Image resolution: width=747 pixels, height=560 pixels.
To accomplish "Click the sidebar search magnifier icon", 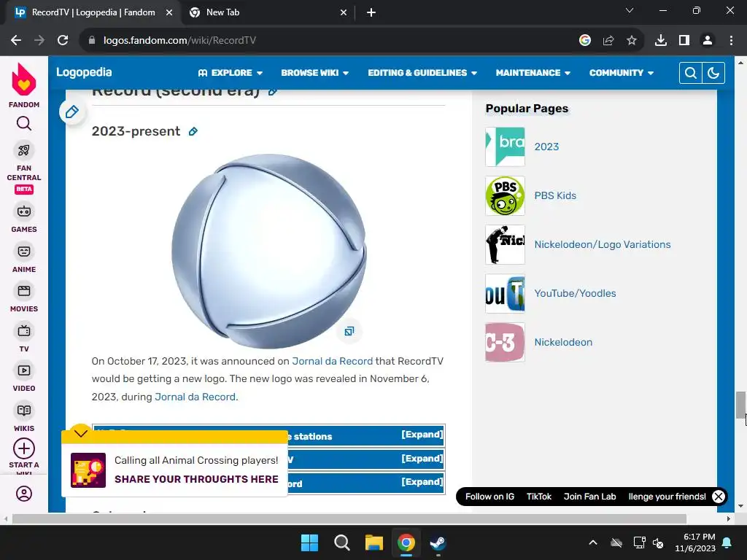I will coord(24,123).
